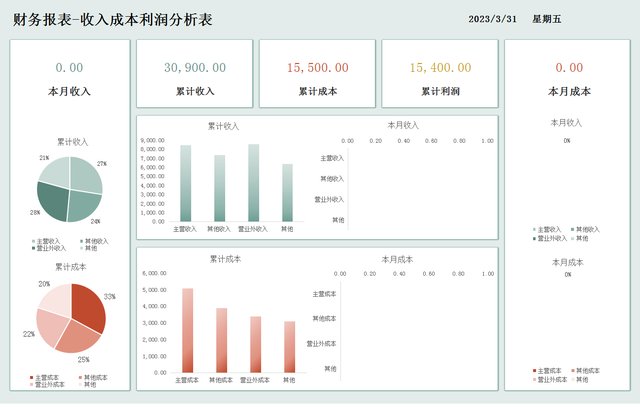Screen dimensions: 640x409
Task: Click the report title 财务报表-收入成本利润分析表
Action: click(x=113, y=20)
